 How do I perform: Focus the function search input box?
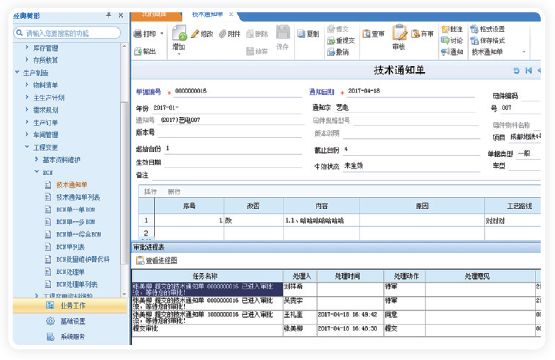coord(67,33)
